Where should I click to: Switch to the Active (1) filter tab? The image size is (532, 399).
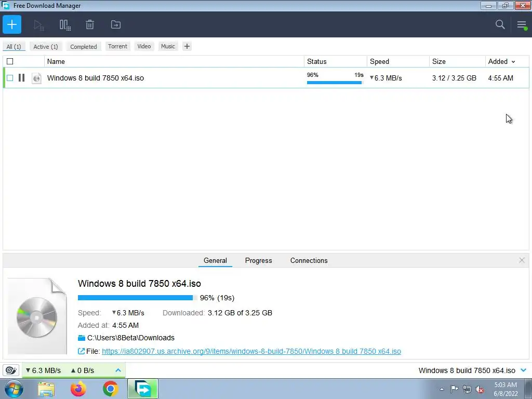[46, 46]
